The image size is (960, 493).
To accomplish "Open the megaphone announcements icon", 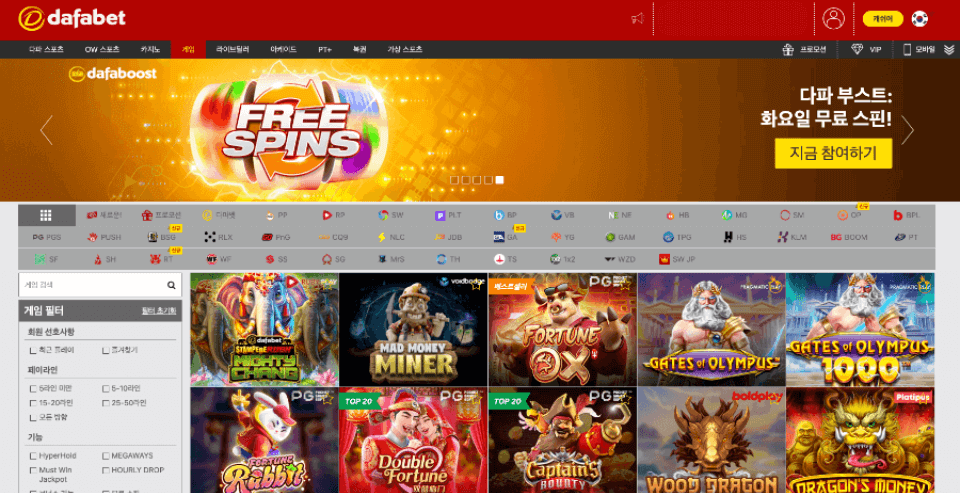I will (638, 18).
